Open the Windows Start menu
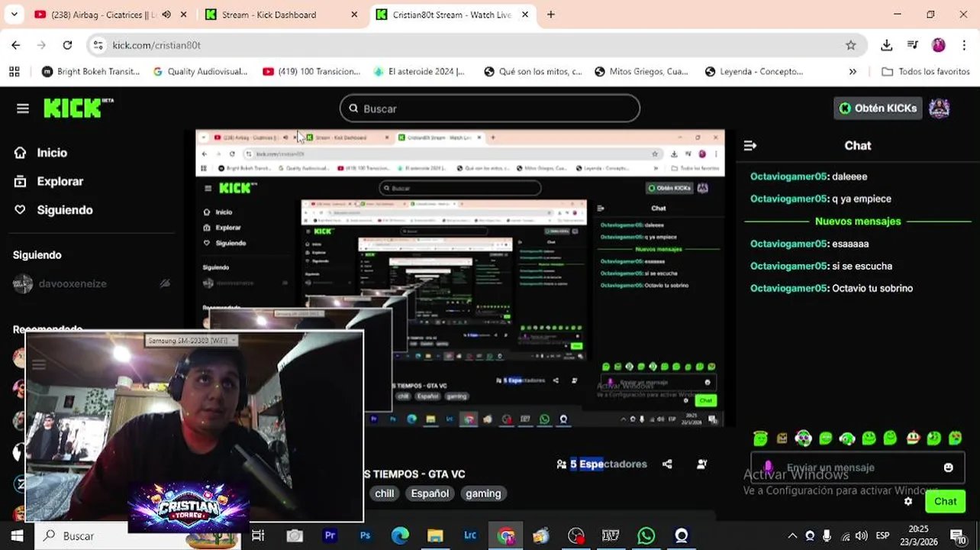This screenshot has height=550, width=980. pyautogui.click(x=16, y=535)
